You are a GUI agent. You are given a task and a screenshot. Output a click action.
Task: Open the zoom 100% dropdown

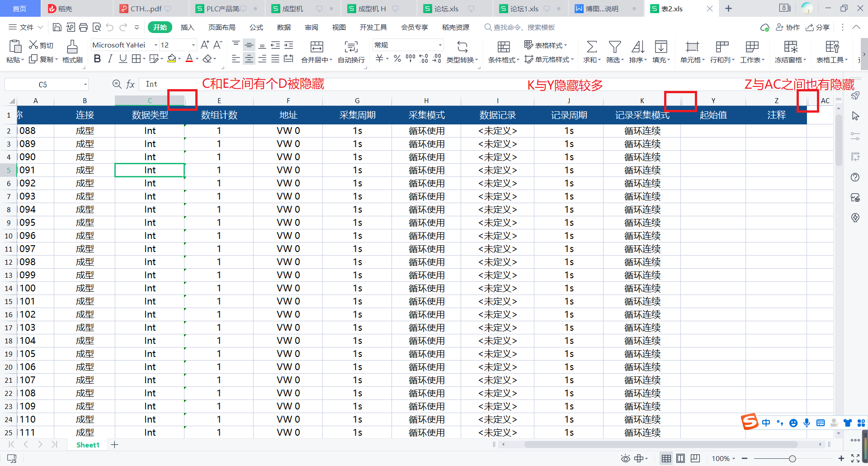coord(723,458)
